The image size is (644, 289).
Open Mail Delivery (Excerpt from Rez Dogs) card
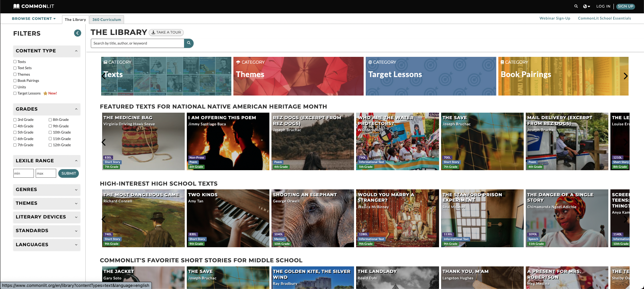coord(567,141)
